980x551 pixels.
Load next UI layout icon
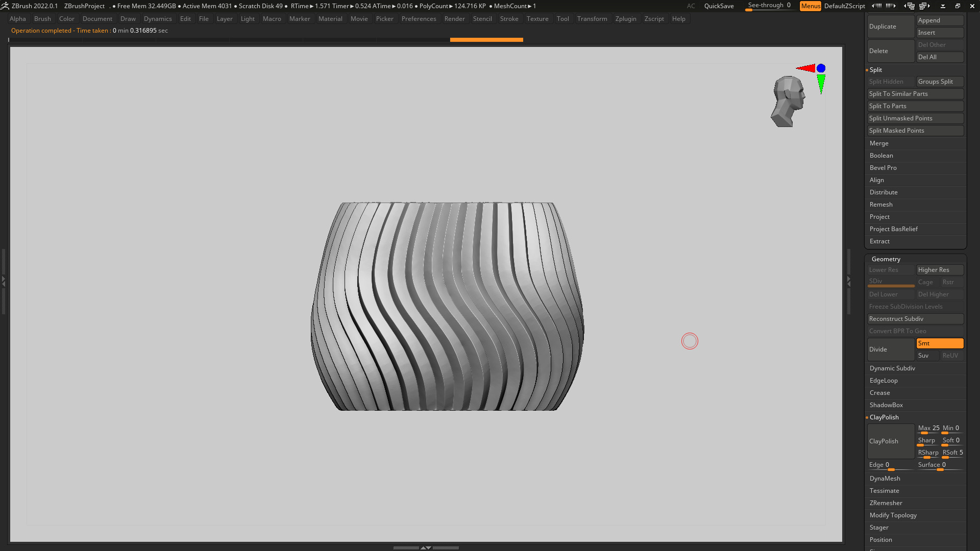pyautogui.click(x=925, y=6)
